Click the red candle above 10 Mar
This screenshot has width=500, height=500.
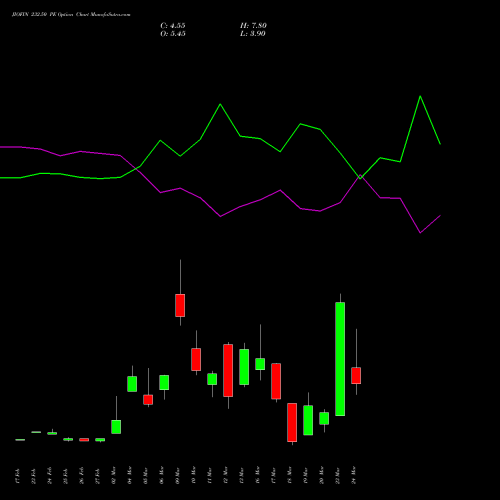(x=196, y=359)
